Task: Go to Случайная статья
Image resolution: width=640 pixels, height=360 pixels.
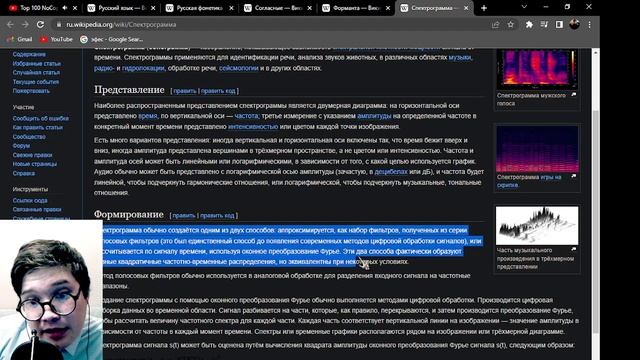Action: tap(36, 73)
